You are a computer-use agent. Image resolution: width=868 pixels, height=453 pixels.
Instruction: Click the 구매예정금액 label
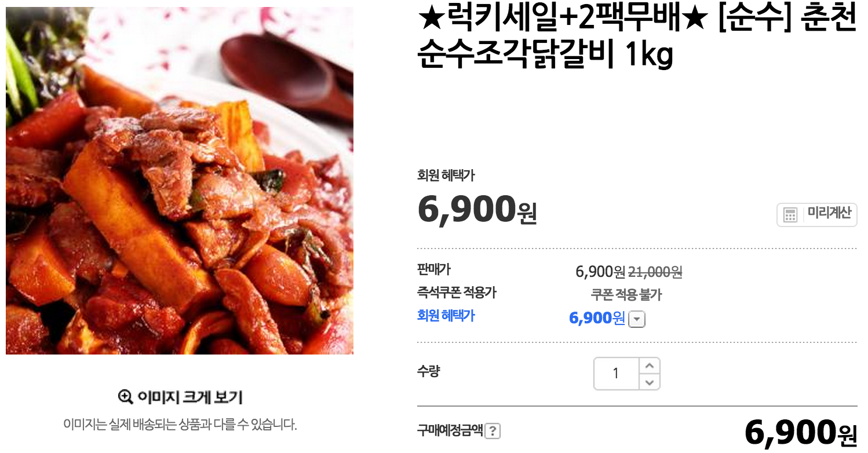pyautogui.click(x=450, y=430)
